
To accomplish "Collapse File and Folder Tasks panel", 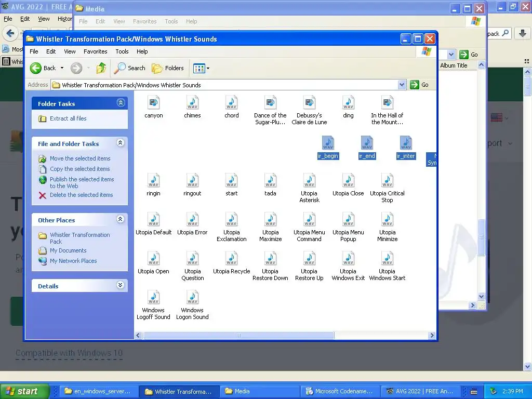I will point(121,143).
